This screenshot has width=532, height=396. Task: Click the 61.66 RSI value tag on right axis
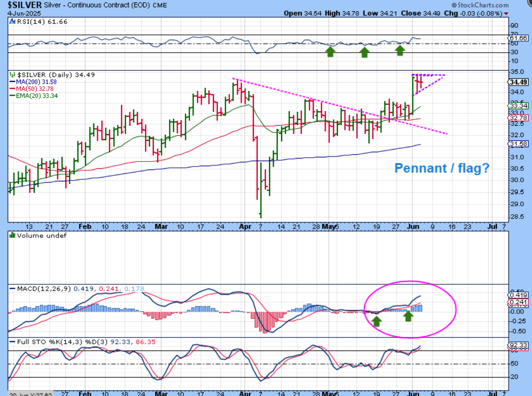(519, 38)
